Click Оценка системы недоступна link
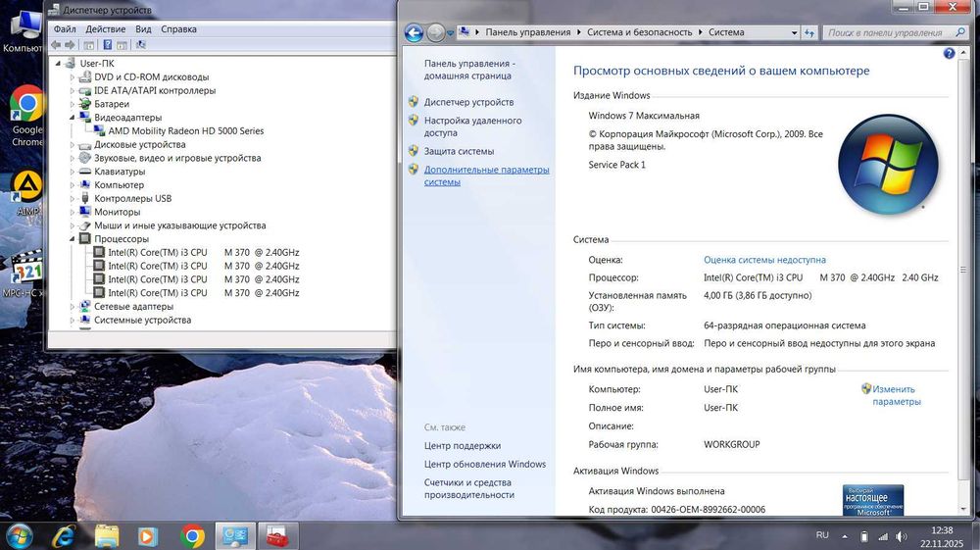The image size is (980, 550). pos(764,260)
